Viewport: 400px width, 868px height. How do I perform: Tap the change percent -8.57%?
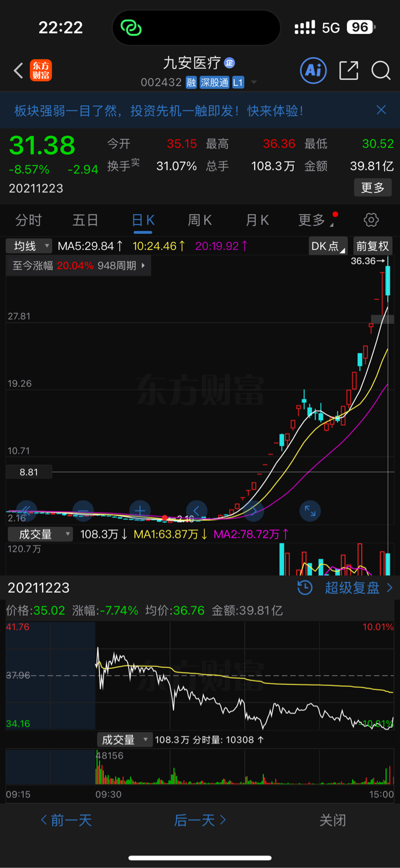(x=29, y=169)
